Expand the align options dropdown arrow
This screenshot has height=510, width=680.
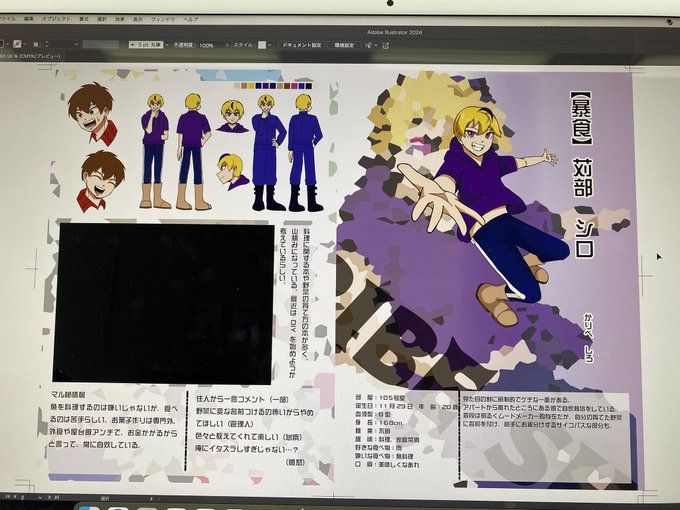click(376, 45)
